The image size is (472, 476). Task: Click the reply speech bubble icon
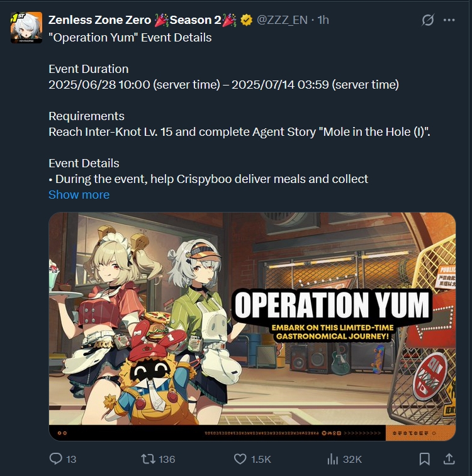click(x=56, y=459)
